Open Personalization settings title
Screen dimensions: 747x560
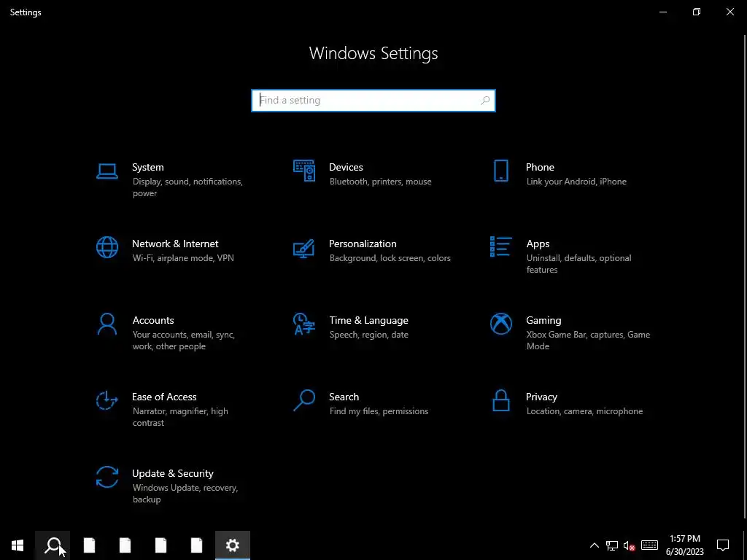363,244
